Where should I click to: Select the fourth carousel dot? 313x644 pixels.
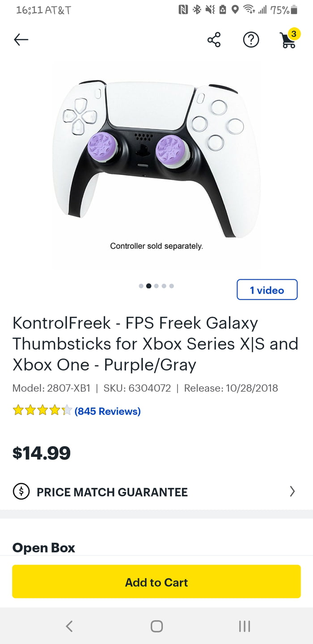164,286
